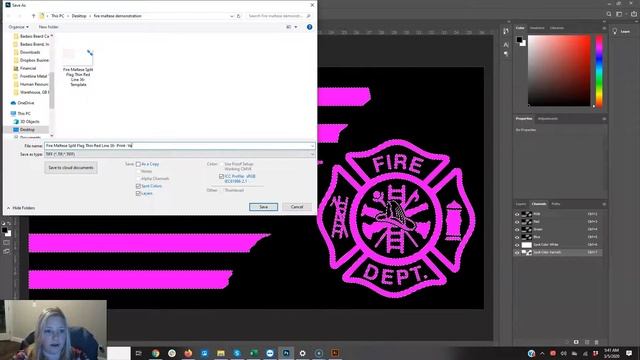This screenshot has width=640, height=360.
Task: Open the workspace switcher icon at top right
Action: coord(619,14)
